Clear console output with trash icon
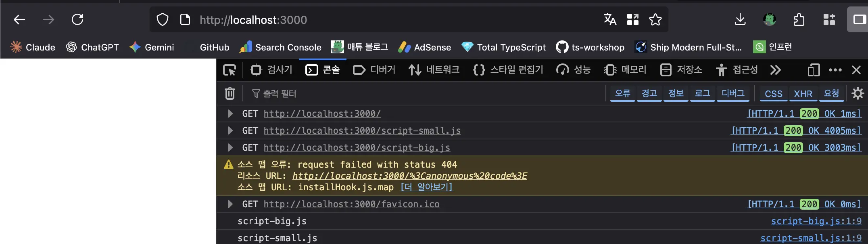 [230, 93]
